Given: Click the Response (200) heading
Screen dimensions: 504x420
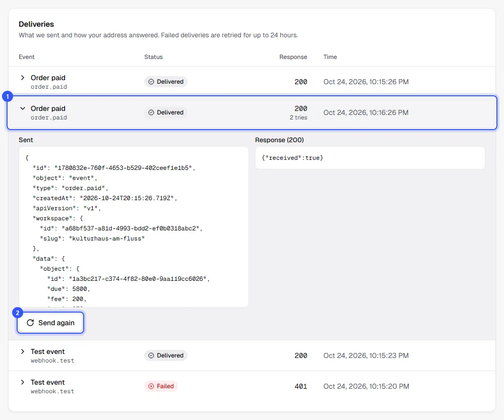Looking at the screenshot, I should (x=279, y=140).
